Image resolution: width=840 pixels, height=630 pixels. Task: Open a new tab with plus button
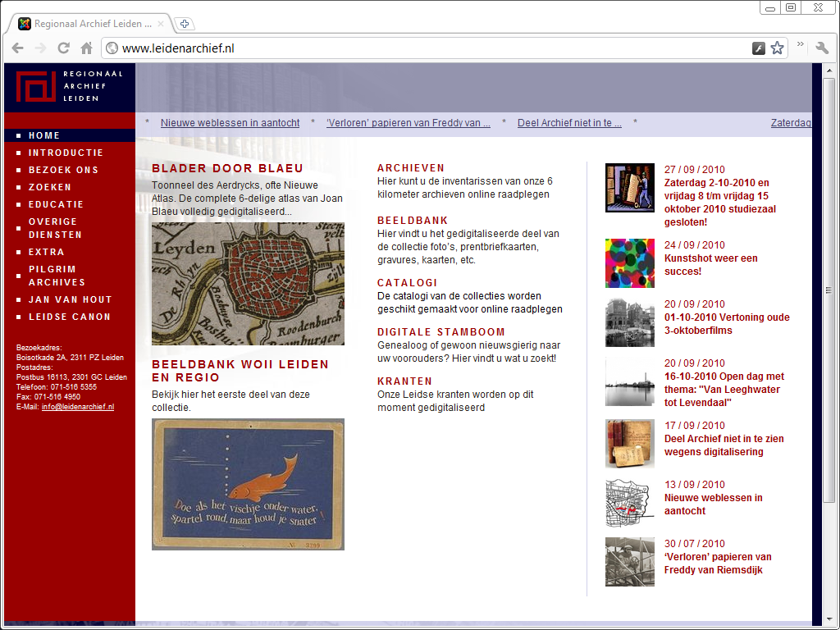185,24
